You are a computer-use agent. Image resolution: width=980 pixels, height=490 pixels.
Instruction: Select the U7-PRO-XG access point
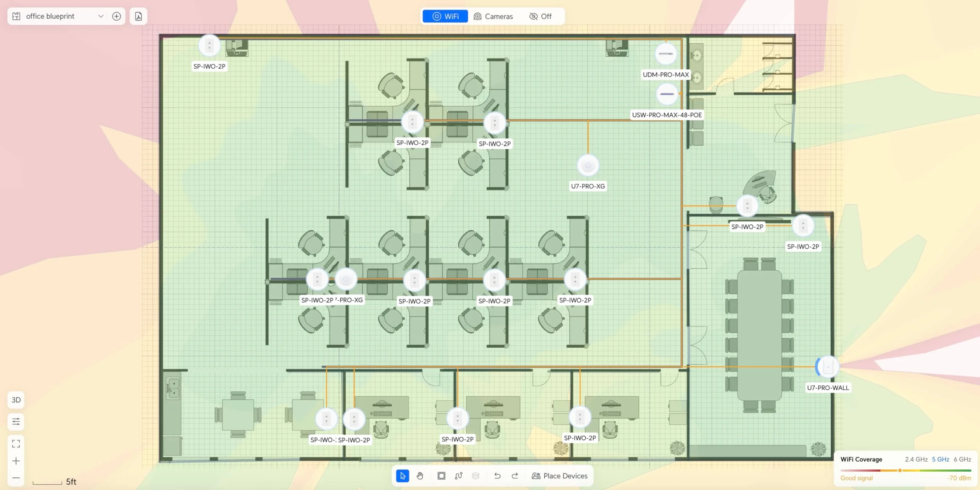[588, 165]
